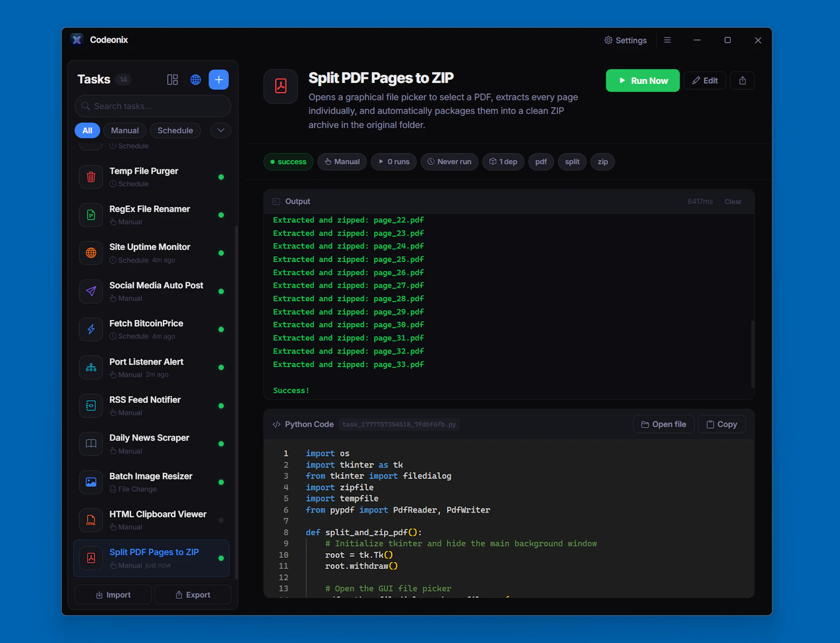Toggle status dot for Temp File Purger
This screenshot has height=643, width=840.
pyautogui.click(x=221, y=177)
